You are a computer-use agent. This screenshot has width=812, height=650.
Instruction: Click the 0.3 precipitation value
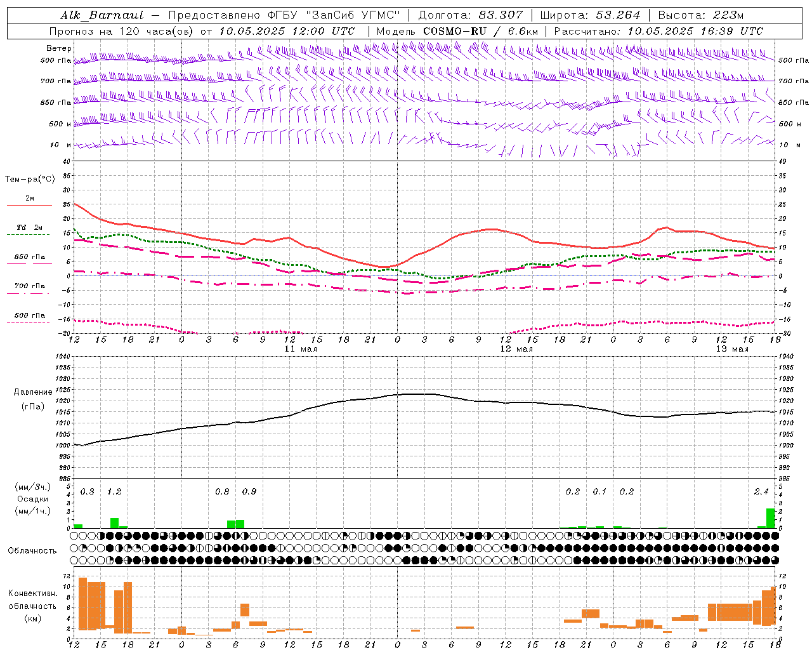pos(88,492)
